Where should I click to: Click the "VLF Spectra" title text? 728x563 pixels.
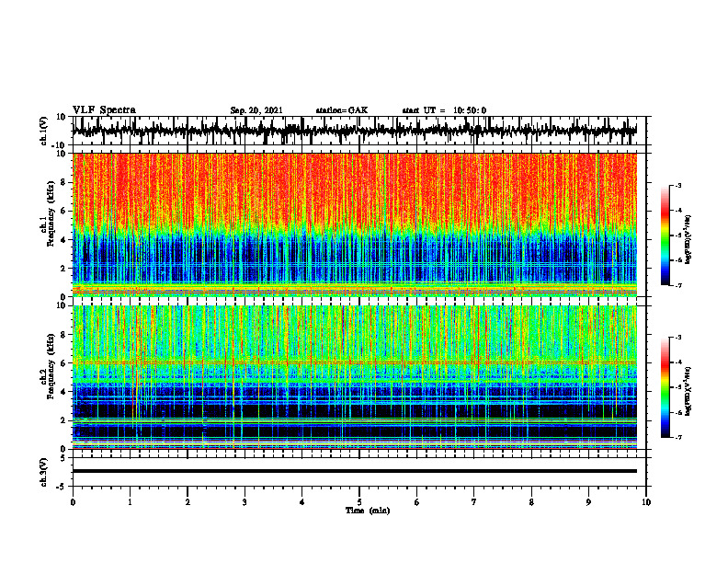tap(104, 110)
